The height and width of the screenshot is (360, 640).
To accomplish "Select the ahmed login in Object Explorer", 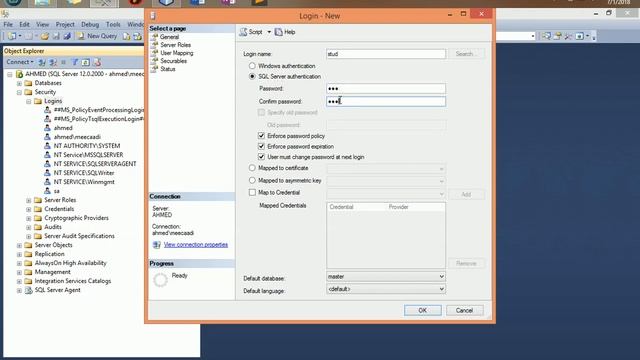I will tap(63, 128).
